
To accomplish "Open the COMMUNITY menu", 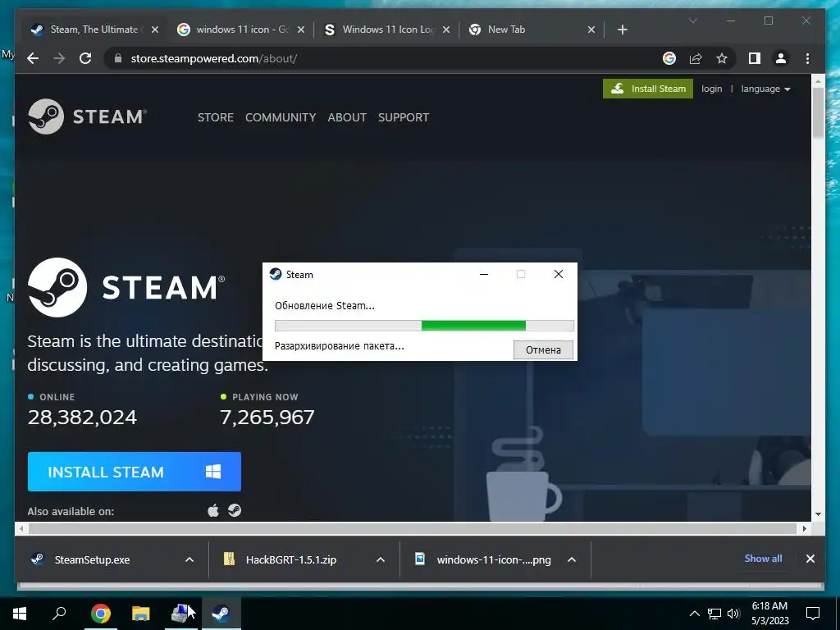I will [281, 117].
